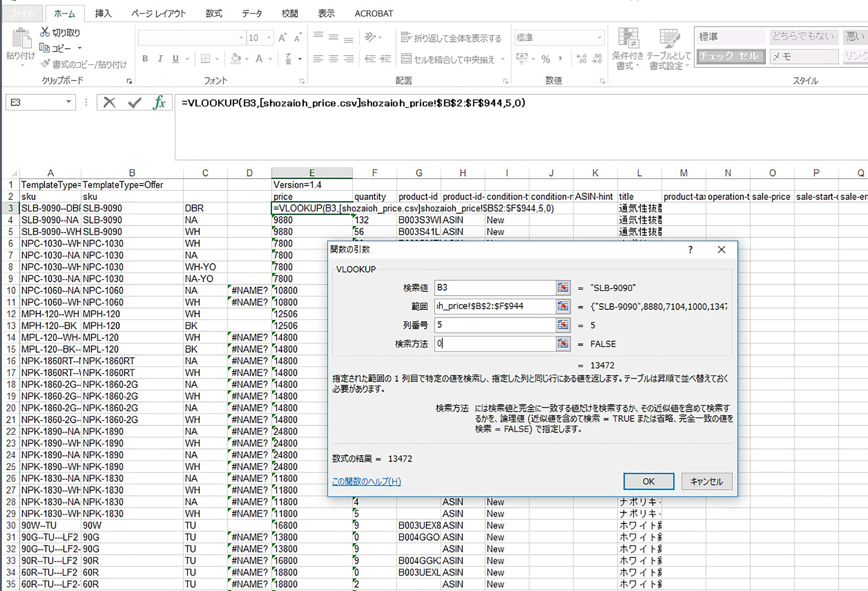868x591 pixels.
Task: Click the dialog help question mark
Action: point(690,249)
